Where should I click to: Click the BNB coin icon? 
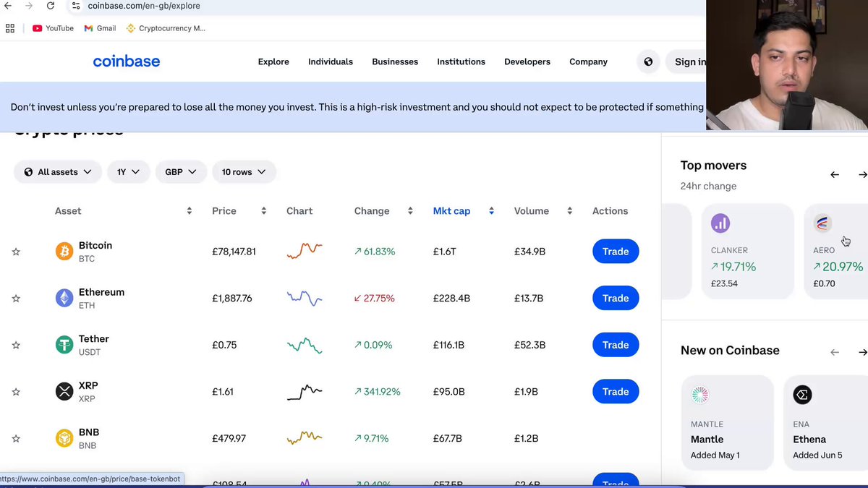(64, 438)
